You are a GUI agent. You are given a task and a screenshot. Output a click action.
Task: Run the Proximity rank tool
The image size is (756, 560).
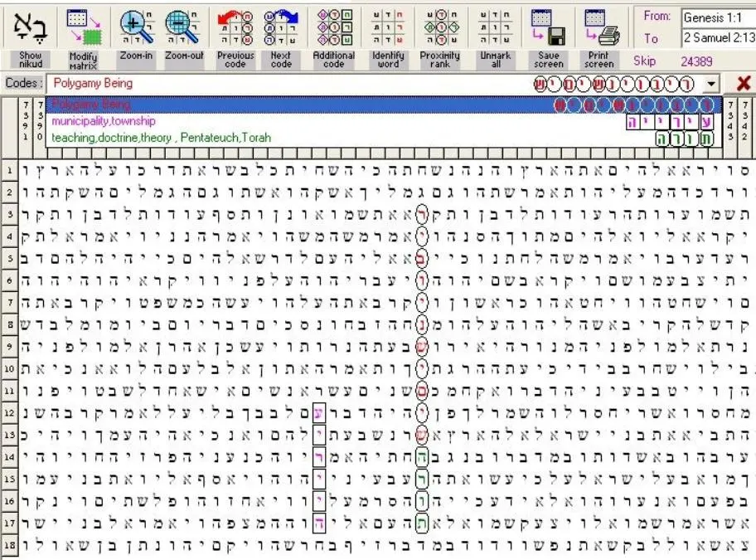439,39
